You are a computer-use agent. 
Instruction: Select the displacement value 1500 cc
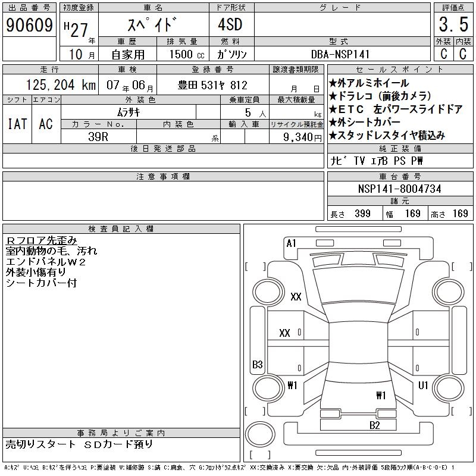coord(187,54)
